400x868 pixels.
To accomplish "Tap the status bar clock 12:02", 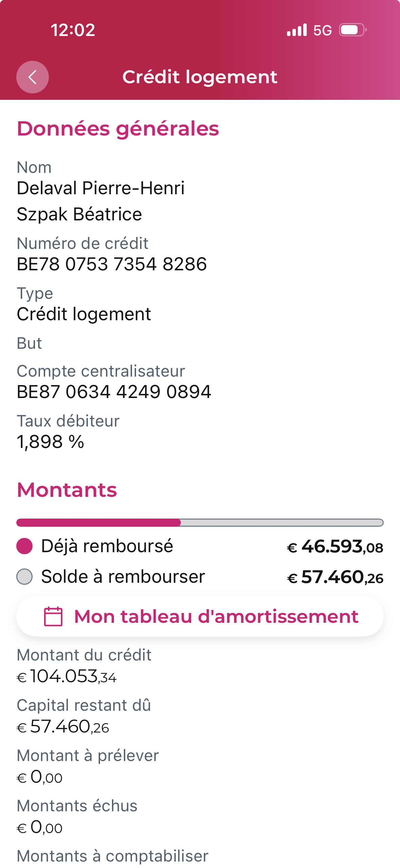I will (73, 30).
